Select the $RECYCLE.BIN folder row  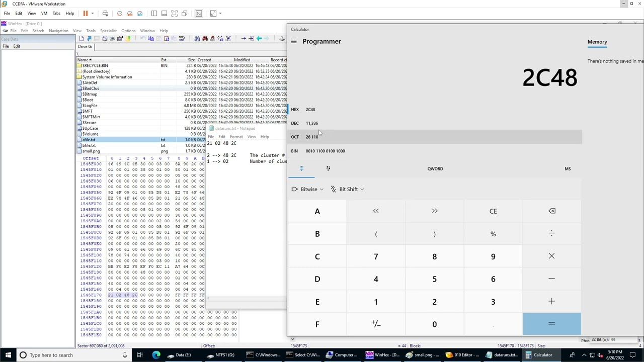click(182, 65)
